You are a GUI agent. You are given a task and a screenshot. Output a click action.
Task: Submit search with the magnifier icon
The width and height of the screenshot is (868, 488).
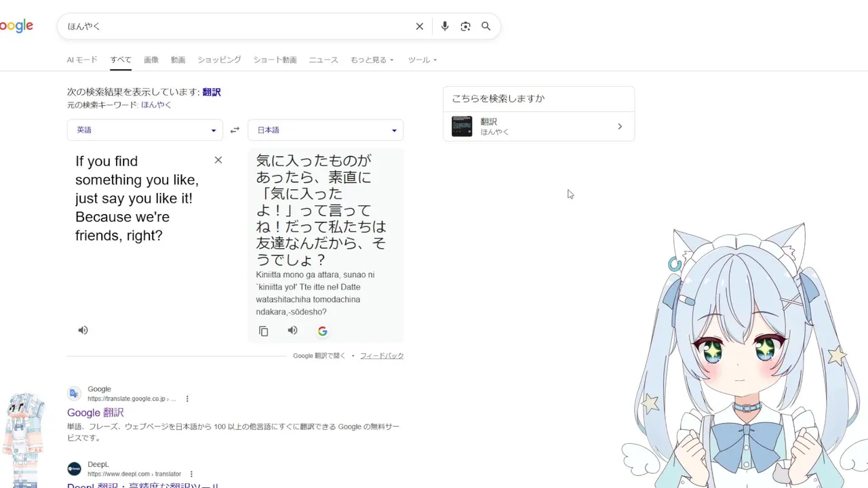pyautogui.click(x=486, y=26)
